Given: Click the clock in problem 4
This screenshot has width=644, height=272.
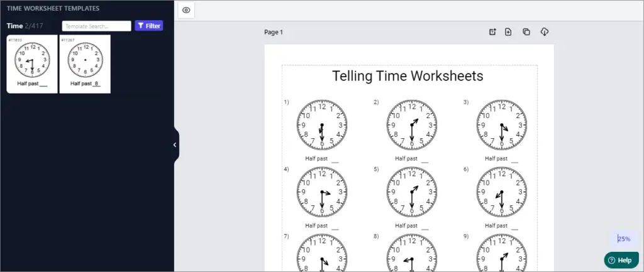Looking at the screenshot, I should [322, 192].
